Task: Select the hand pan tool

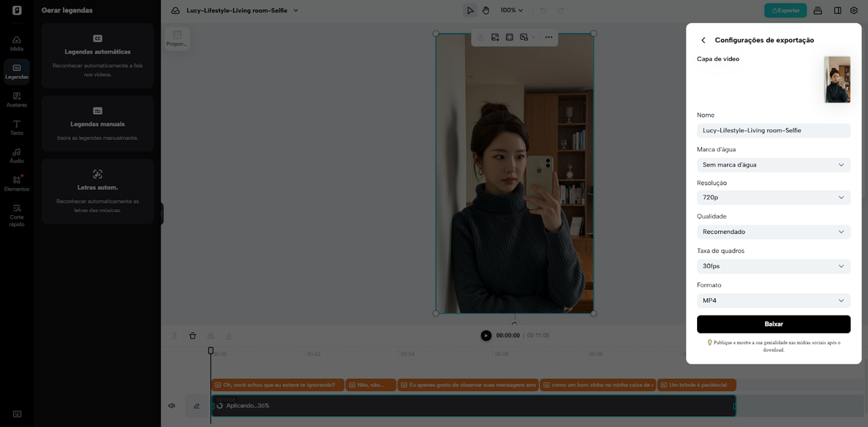Action: (x=486, y=10)
